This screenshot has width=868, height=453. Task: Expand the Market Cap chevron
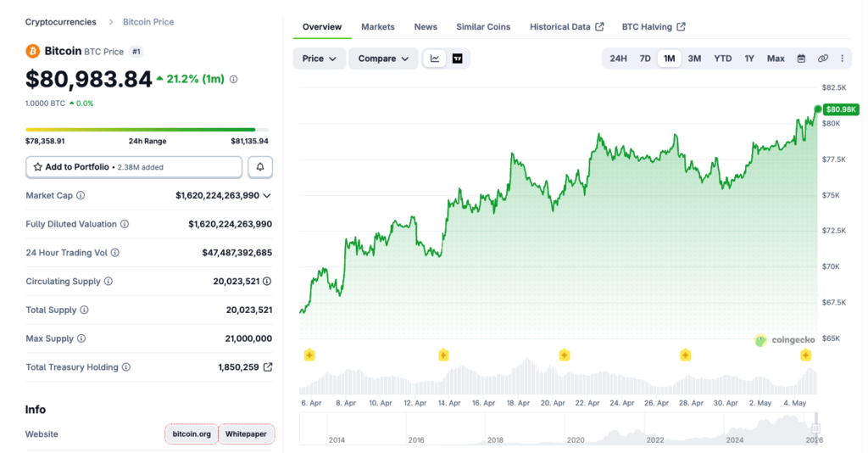click(x=267, y=195)
